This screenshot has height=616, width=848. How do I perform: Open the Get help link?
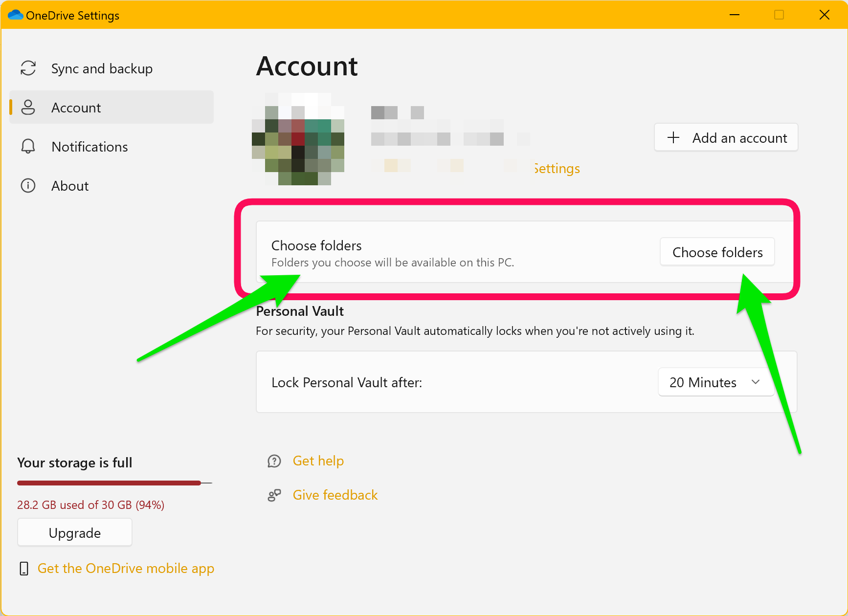[318, 461]
